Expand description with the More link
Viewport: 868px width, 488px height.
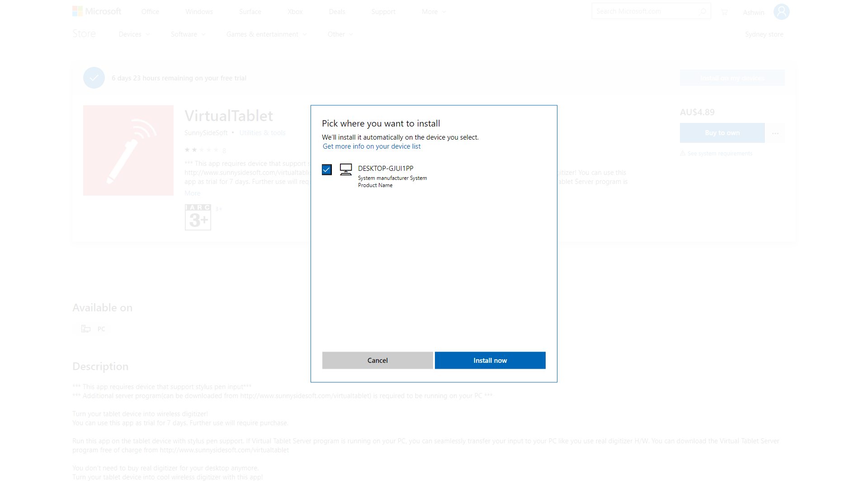192,193
